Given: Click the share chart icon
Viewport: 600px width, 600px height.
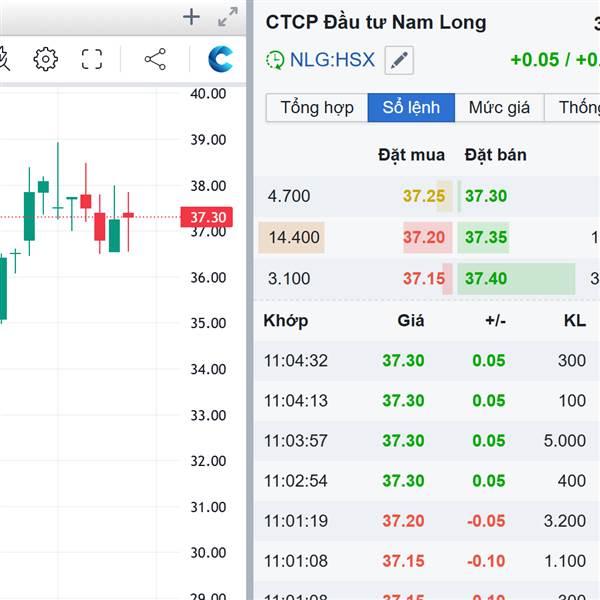Looking at the screenshot, I should click(155, 59).
